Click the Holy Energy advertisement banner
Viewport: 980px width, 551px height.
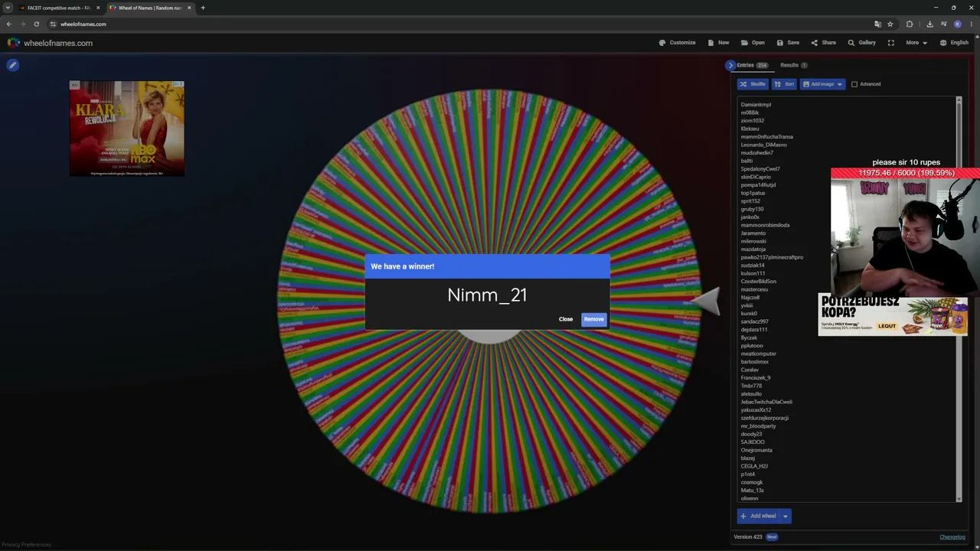pos(893,315)
